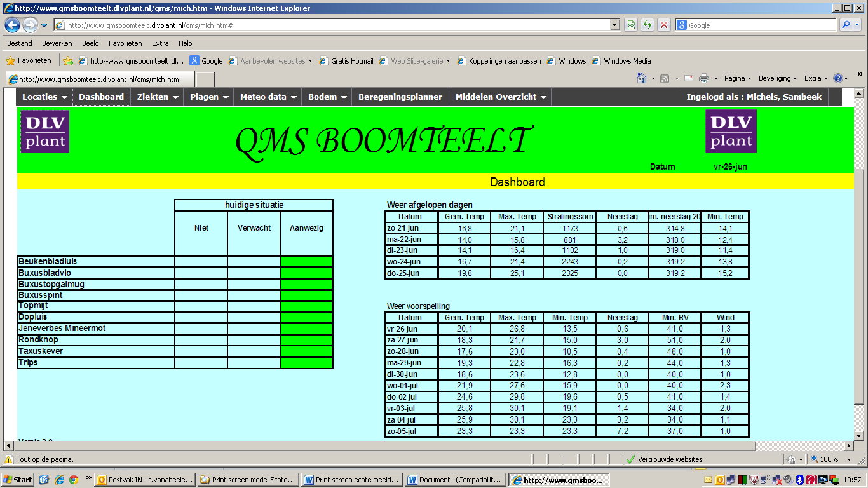
Task: Click the right DLV plant logo
Action: click(731, 132)
